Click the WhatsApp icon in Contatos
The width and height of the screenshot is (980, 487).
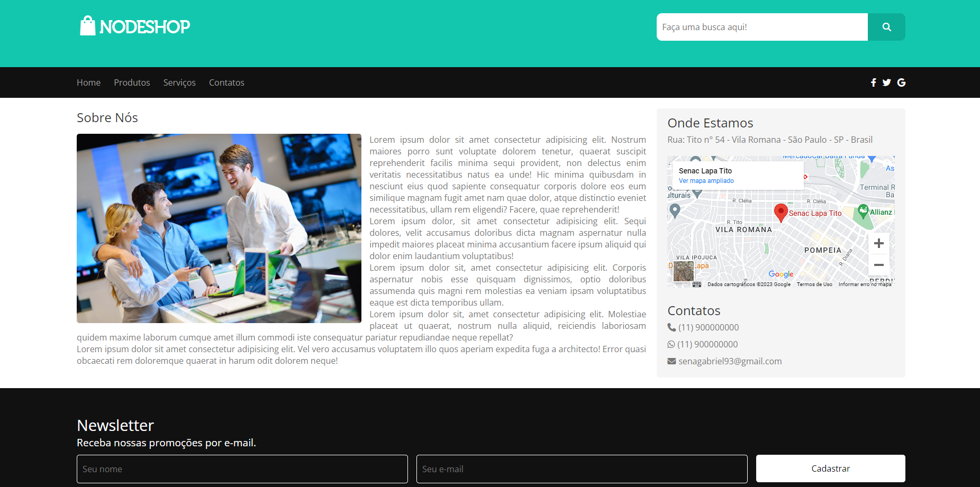[670, 344]
